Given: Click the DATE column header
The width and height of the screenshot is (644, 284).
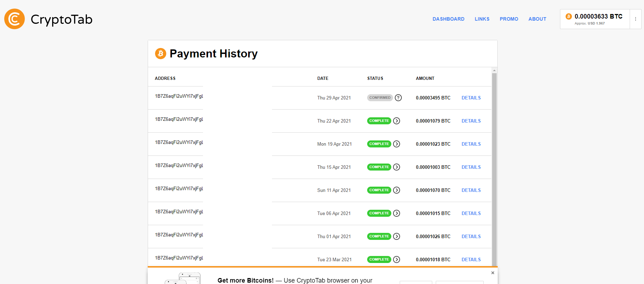Looking at the screenshot, I should tap(323, 78).
